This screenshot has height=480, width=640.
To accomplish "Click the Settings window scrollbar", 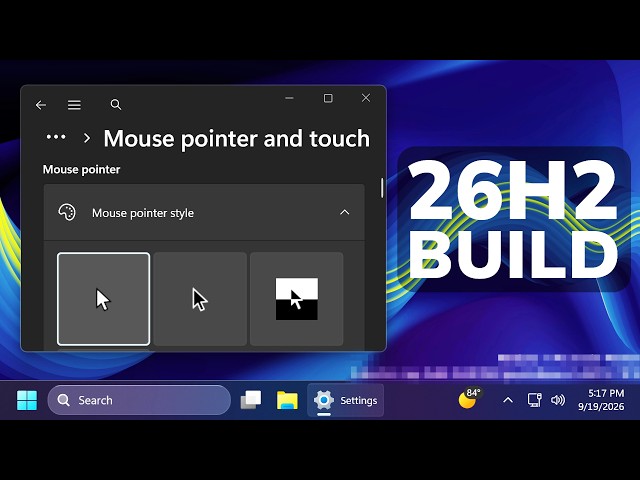I will (x=382, y=188).
